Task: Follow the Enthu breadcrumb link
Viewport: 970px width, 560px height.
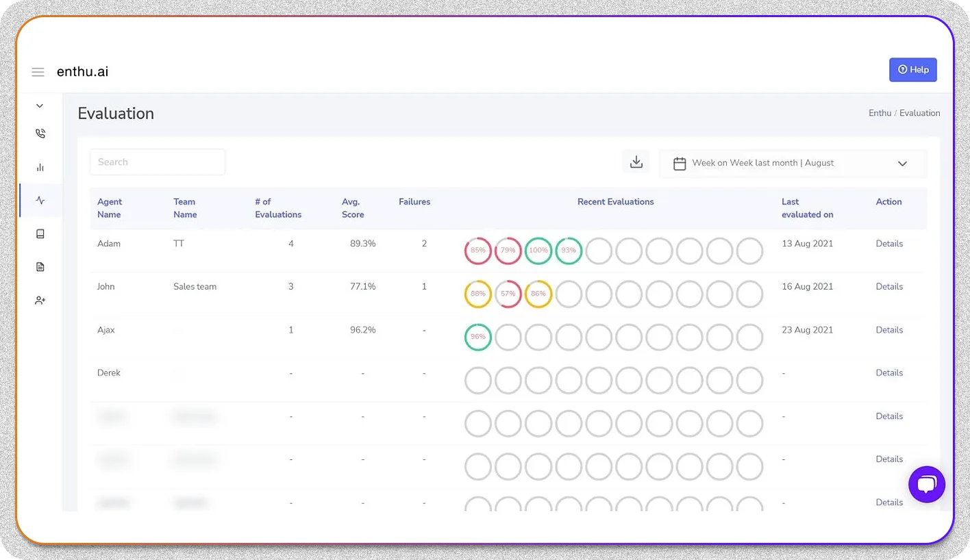Action: 880,113
